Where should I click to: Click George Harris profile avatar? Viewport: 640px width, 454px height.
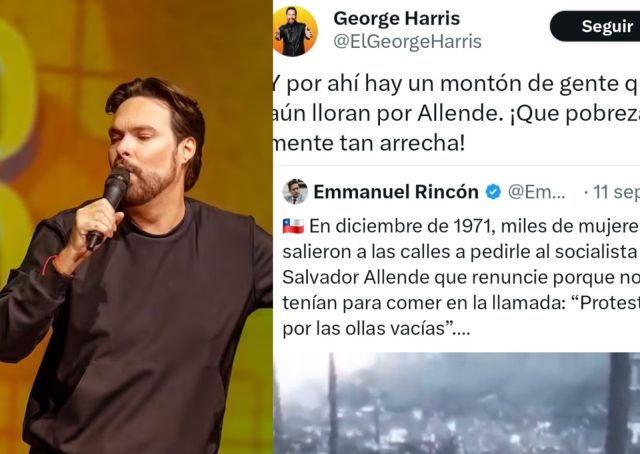pyautogui.click(x=295, y=31)
